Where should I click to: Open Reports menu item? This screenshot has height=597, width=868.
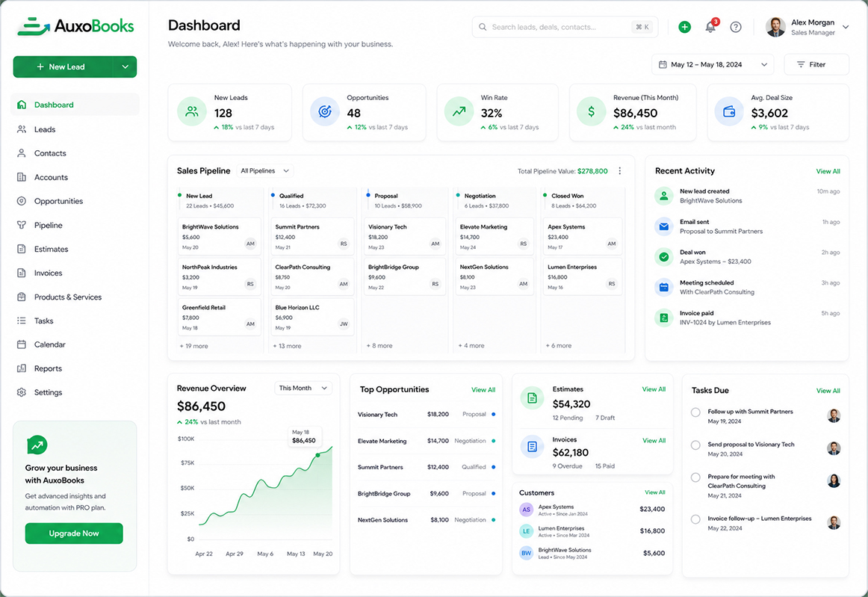pyautogui.click(x=75, y=368)
